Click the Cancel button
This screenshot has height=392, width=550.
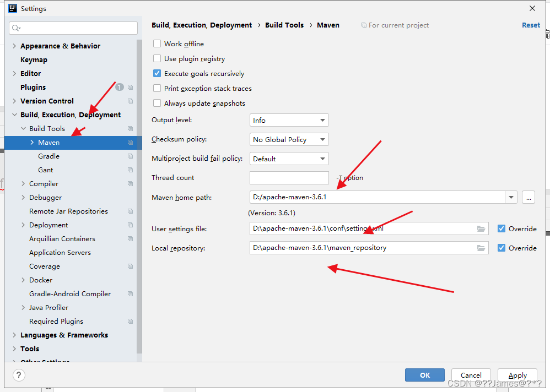click(x=471, y=375)
